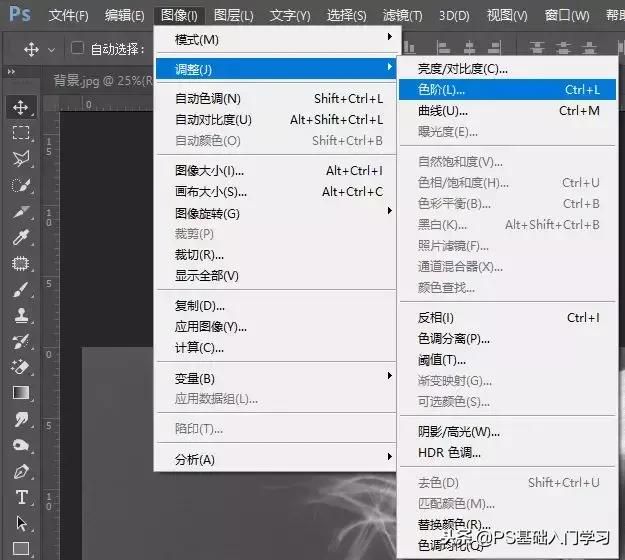Choose 显示全部(V) command
This screenshot has height=560, width=625.
[x=275, y=275]
